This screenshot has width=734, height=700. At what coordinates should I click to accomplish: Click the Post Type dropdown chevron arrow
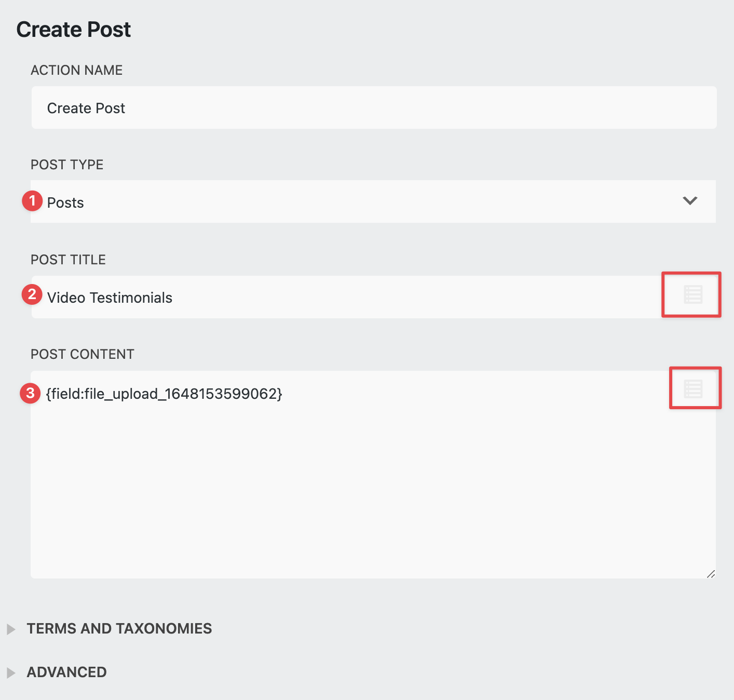690,201
